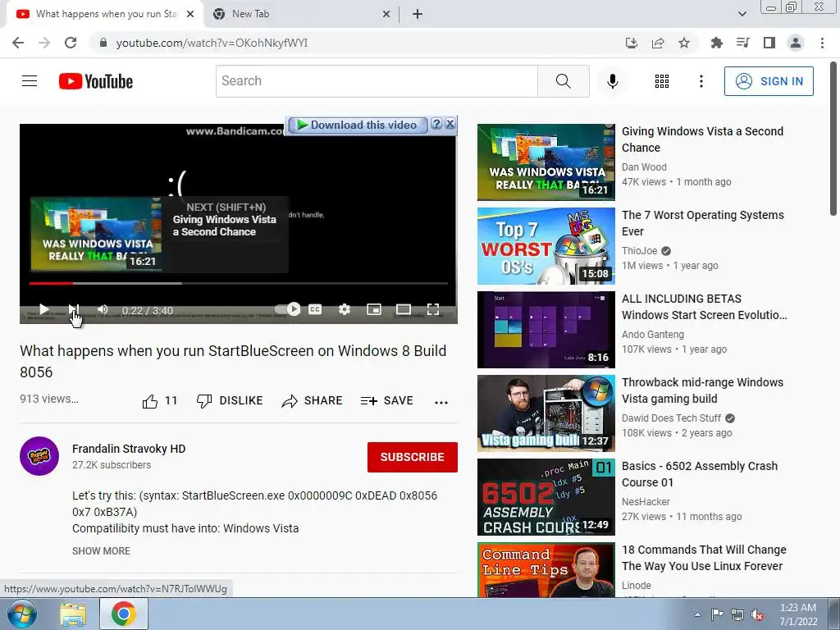Open Chrome extensions puzzle icon
The image size is (840, 630).
[716, 43]
